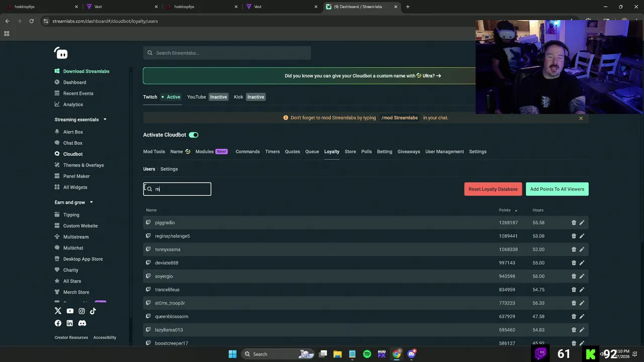644x362 pixels.
Task: Edit piggradio points with pencil icon
Action: (582, 223)
